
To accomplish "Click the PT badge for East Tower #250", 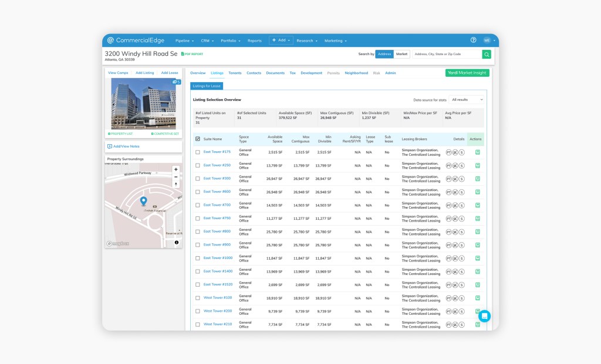I will click(x=449, y=165).
